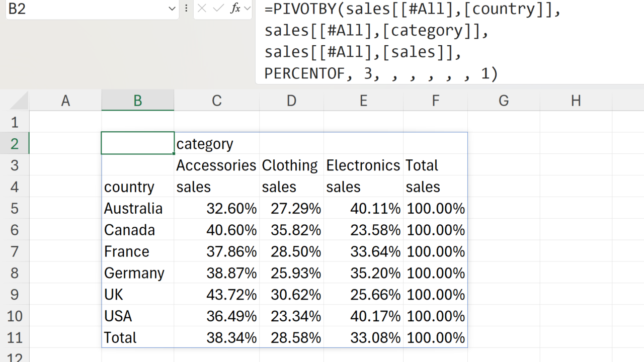
Task: Click the Select All corner triangle
Action: coord(20,101)
